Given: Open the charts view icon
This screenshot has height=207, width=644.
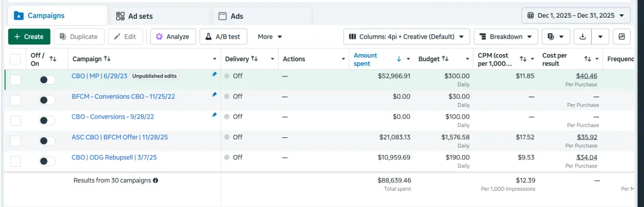Looking at the screenshot, I should click(x=621, y=36).
